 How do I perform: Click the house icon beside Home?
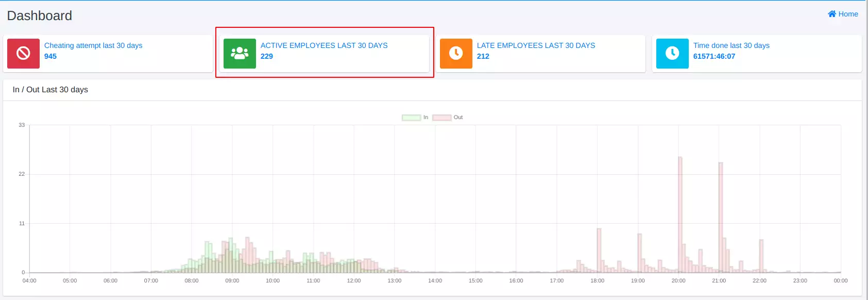pos(831,14)
